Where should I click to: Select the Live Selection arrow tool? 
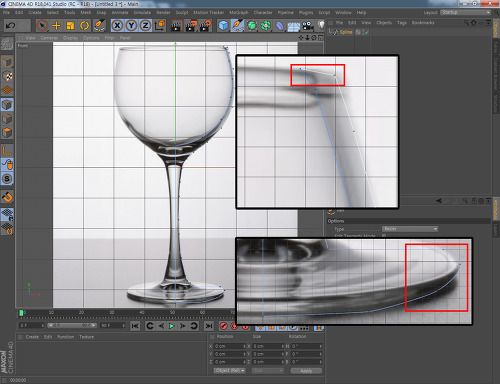click(42, 26)
